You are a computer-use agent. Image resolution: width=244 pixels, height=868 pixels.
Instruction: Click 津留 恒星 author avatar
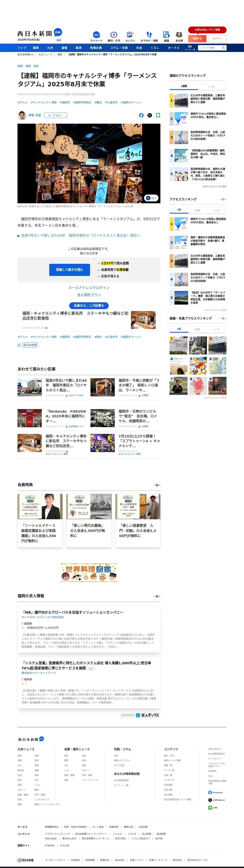coord(22,115)
